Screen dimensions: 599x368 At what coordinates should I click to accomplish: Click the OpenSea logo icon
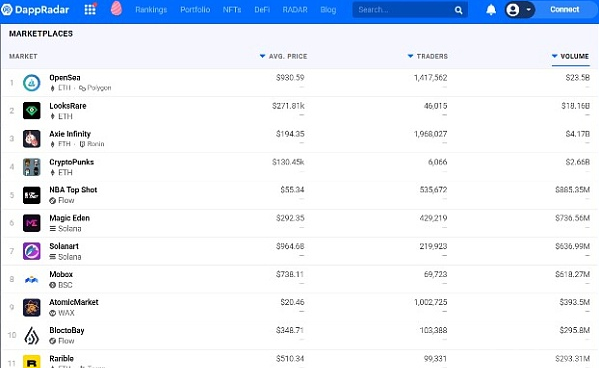32,83
